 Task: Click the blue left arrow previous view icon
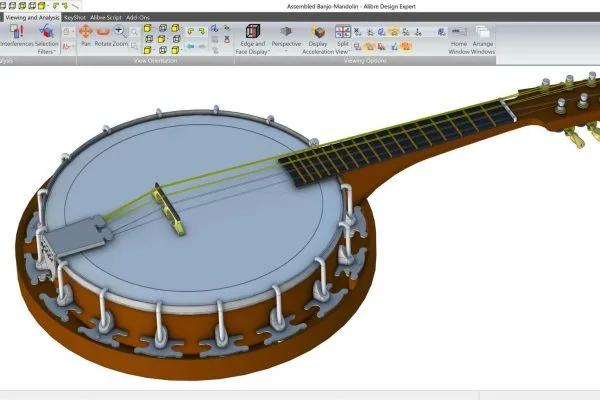tap(191, 46)
